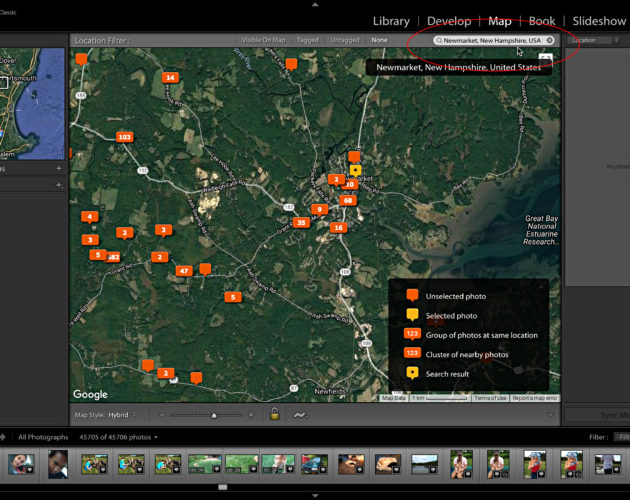Select the dark portrait of a man thumbnail

(58, 464)
